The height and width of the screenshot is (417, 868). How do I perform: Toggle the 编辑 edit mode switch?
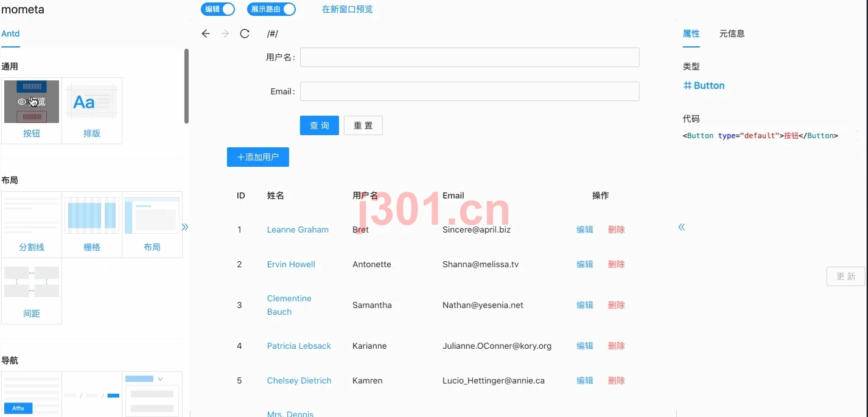pyautogui.click(x=218, y=9)
